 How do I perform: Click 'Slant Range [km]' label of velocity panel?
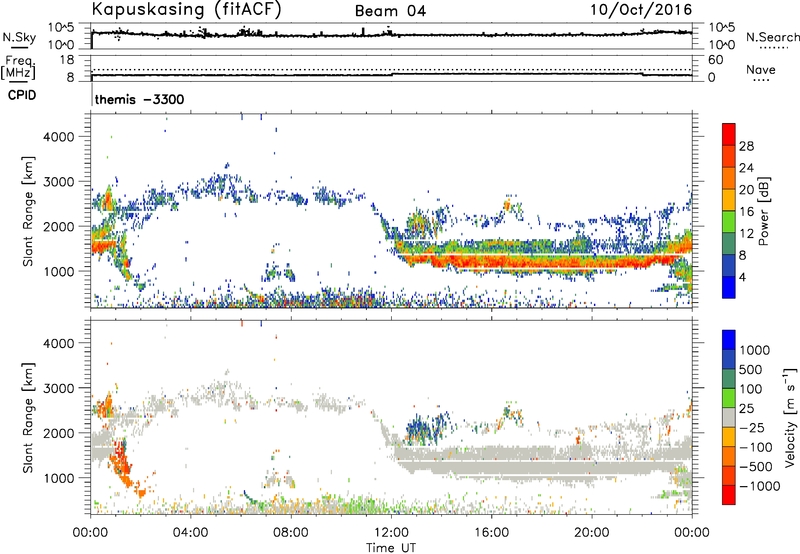click(28, 418)
